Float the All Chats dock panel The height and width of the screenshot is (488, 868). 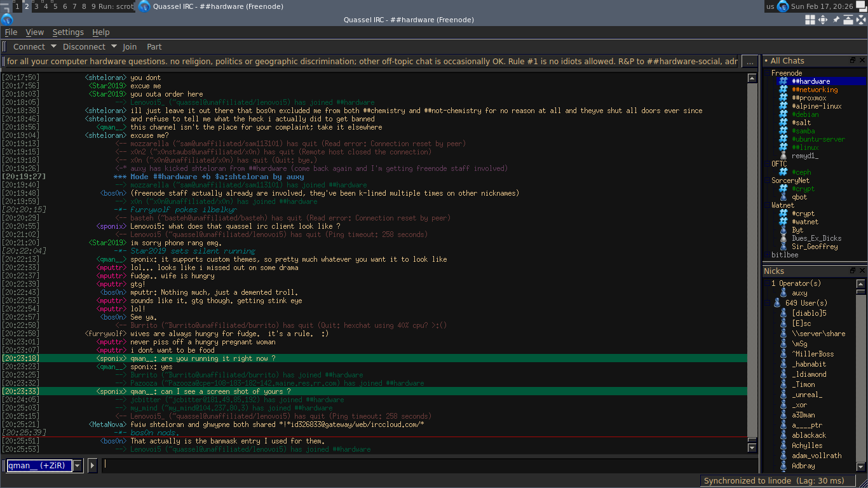click(x=853, y=60)
